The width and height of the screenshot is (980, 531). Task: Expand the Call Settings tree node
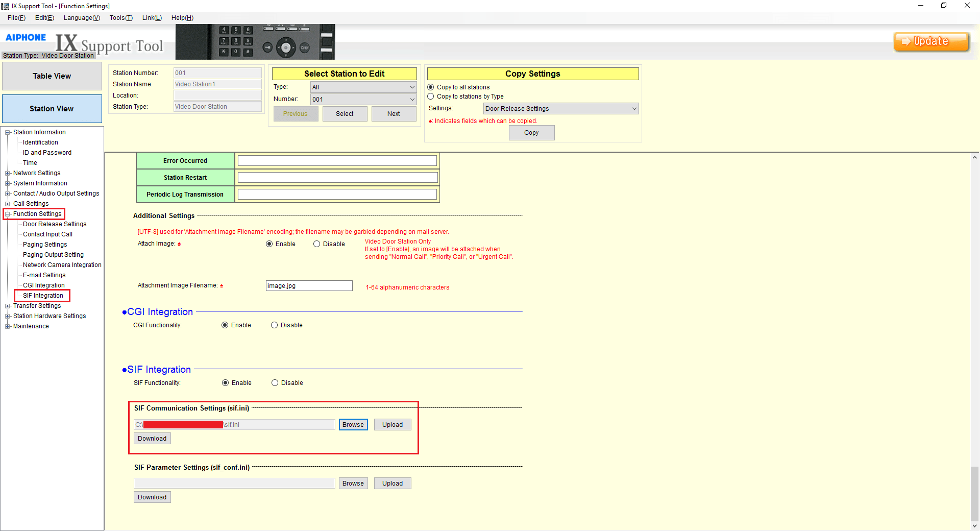tap(8, 204)
